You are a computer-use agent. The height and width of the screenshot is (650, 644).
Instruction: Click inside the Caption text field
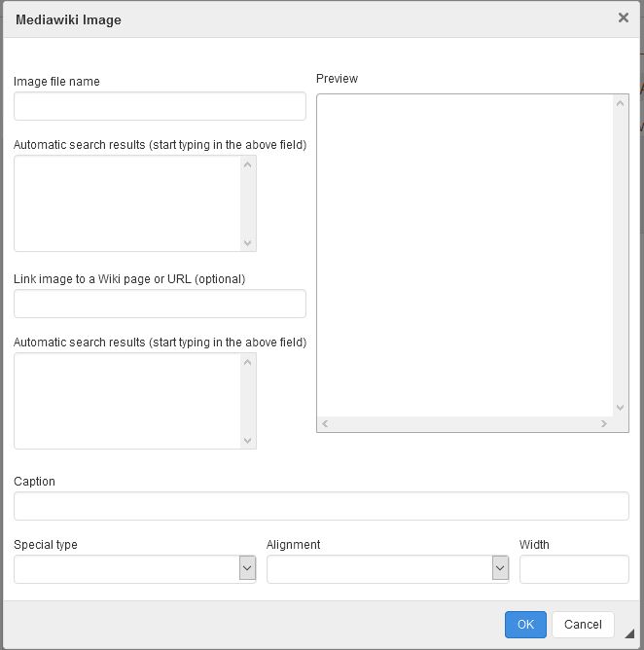coord(321,506)
